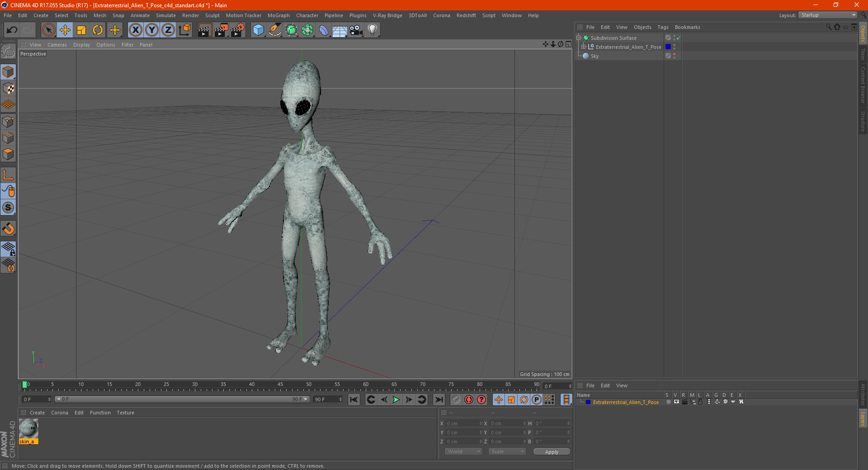Go to start of animation

(354, 399)
